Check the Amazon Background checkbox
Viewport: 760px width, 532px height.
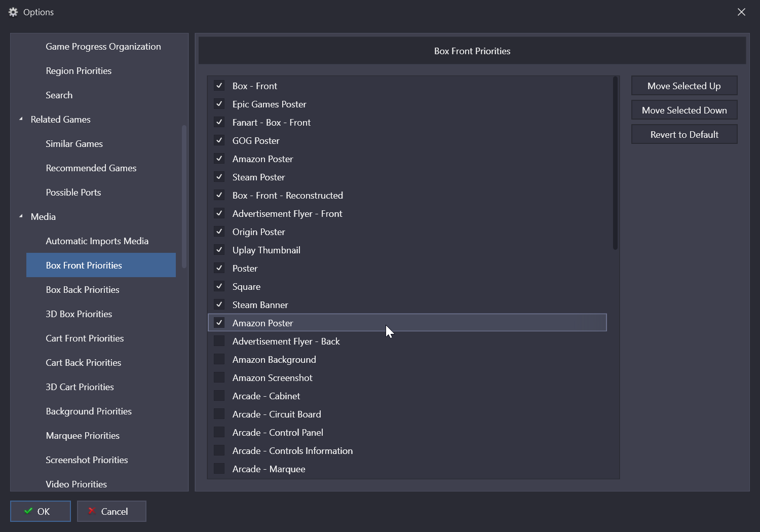(x=219, y=359)
